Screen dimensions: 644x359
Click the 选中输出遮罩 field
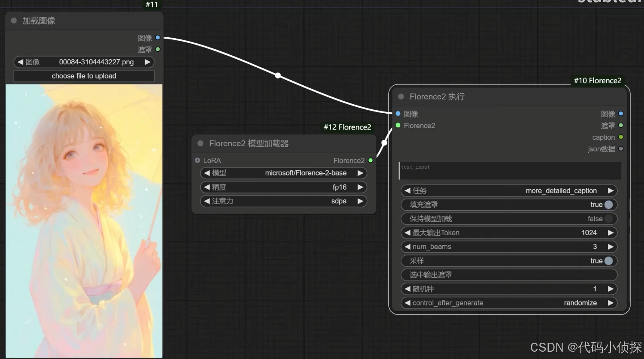pyautogui.click(x=509, y=275)
